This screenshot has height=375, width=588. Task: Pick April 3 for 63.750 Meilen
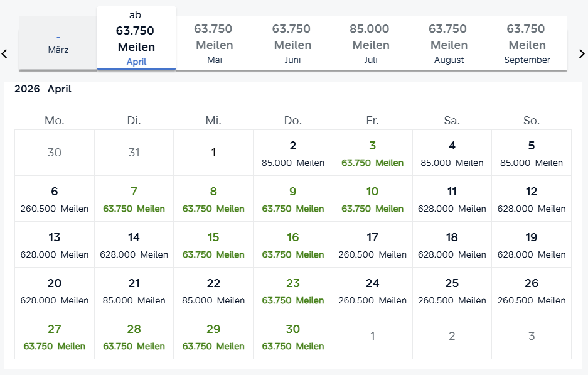pos(373,153)
